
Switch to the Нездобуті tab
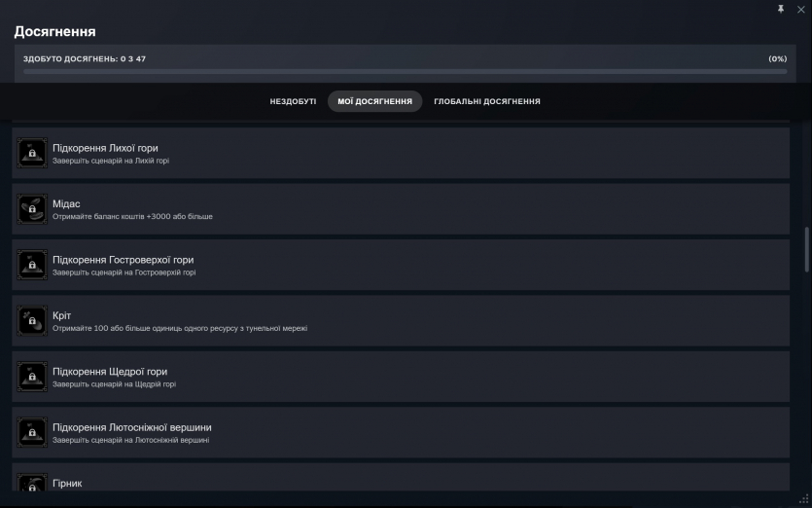coord(293,101)
